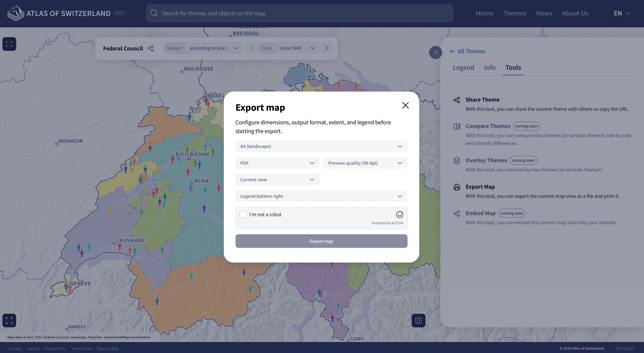Click the Protected by ALTCHA link

[387, 223]
